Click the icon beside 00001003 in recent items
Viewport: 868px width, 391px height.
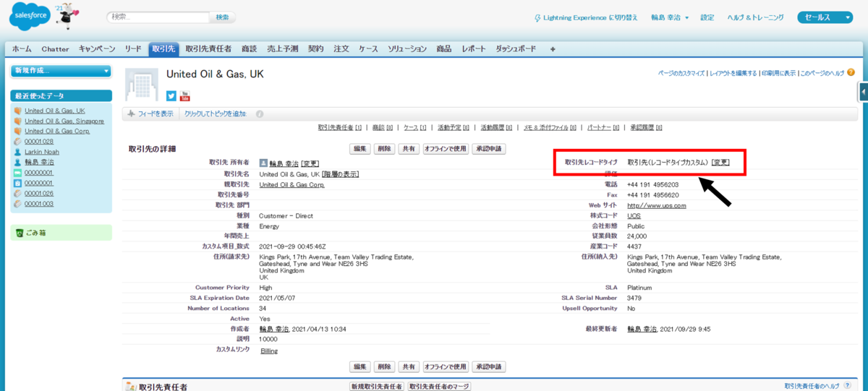[x=18, y=204]
